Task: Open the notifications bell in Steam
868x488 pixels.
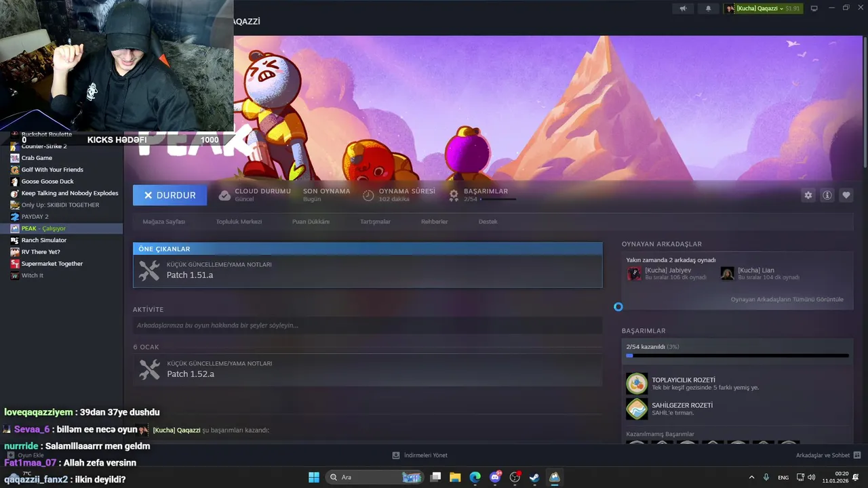Action: pyautogui.click(x=709, y=8)
